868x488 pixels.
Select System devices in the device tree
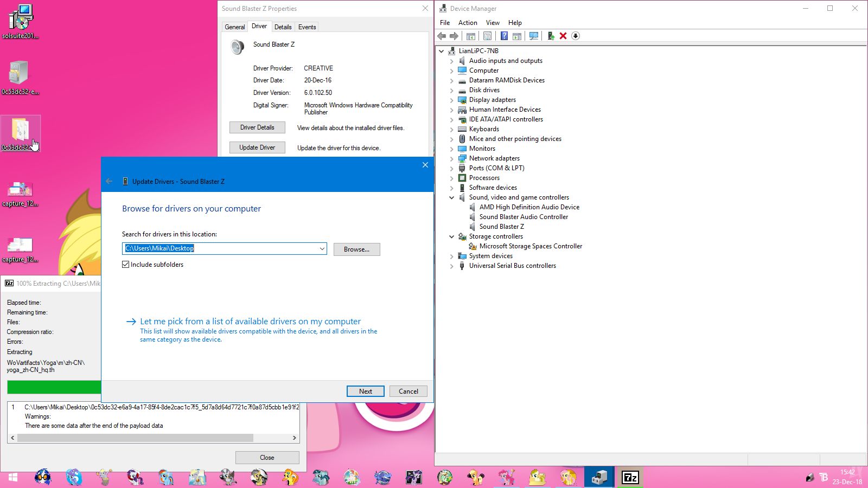[x=490, y=256]
